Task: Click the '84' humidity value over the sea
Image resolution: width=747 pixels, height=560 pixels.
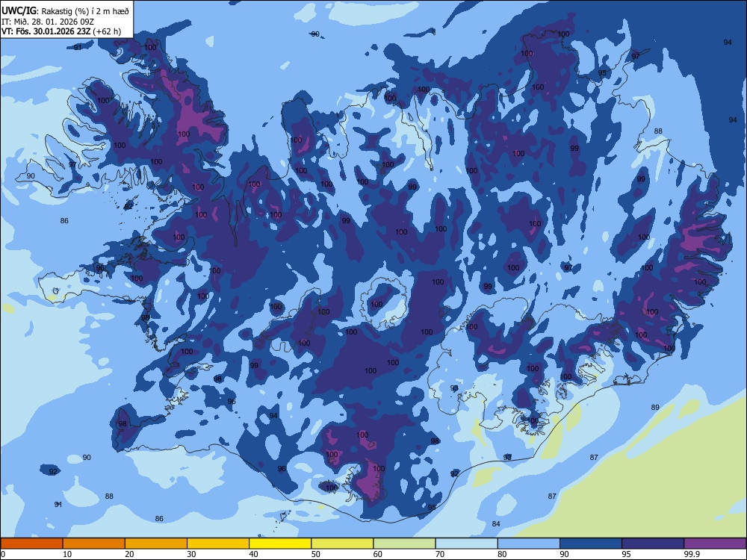Action: [496, 524]
